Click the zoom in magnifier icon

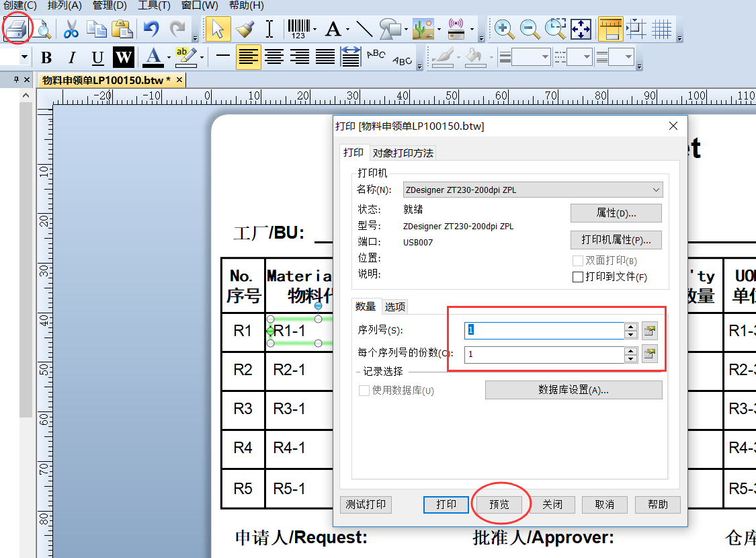point(504,29)
